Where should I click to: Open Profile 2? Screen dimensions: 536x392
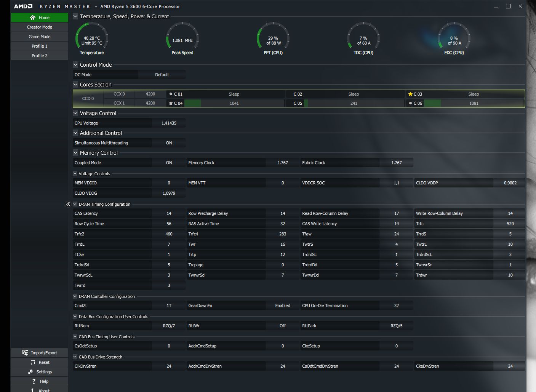40,56
